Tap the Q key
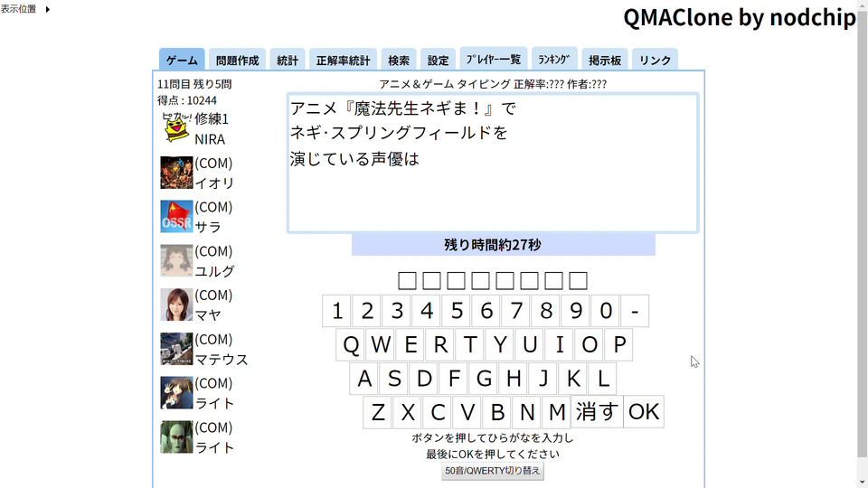The height and width of the screenshot is (488, 868). click(351, 344)
